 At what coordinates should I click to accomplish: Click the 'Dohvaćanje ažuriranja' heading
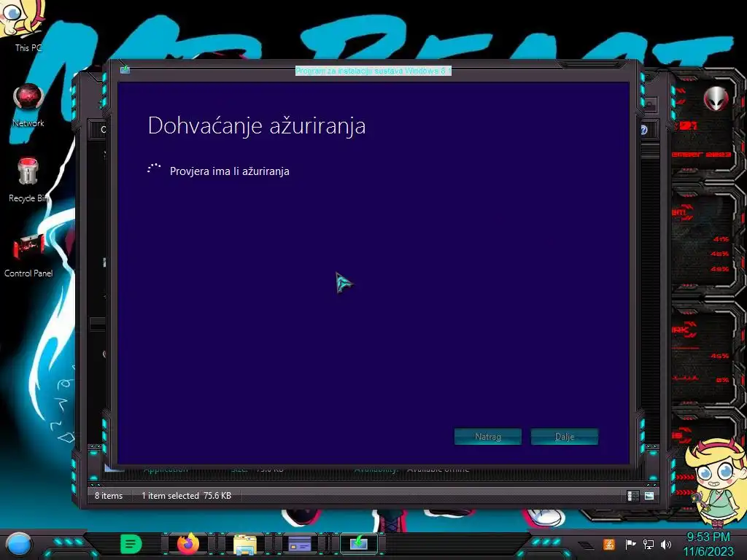[x=257, y=126]
